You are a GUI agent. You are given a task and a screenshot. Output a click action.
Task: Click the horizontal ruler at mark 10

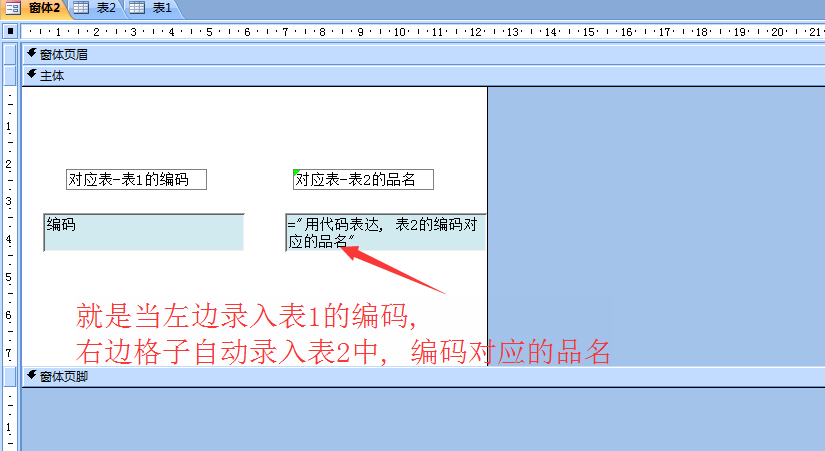pos(399,32)
